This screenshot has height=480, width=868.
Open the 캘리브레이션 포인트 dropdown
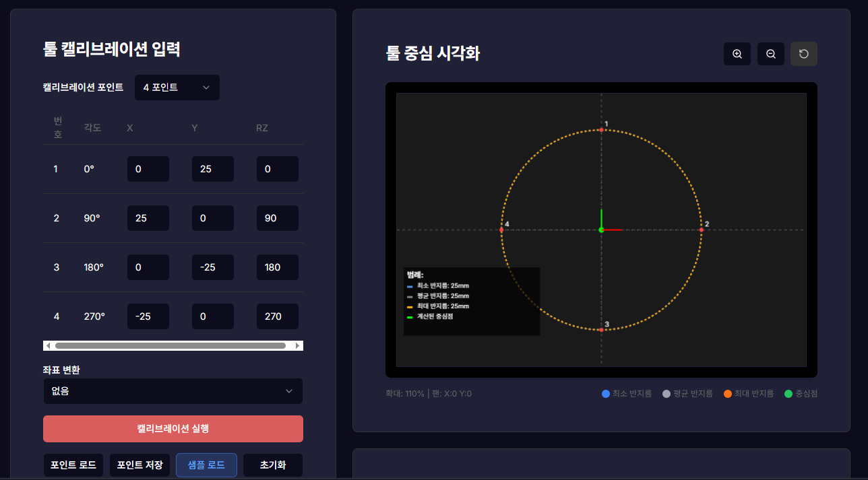[177, 88]
